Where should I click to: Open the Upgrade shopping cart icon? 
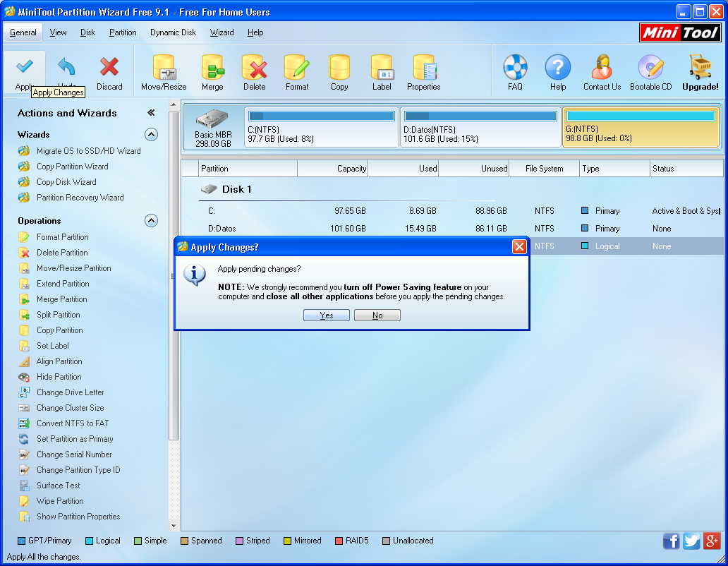coord(699,71)
